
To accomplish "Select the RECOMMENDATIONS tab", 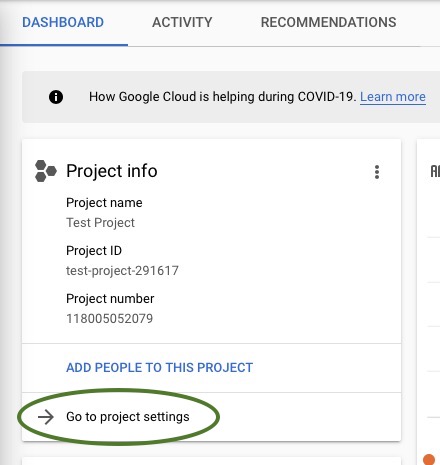I will [328, 22].
